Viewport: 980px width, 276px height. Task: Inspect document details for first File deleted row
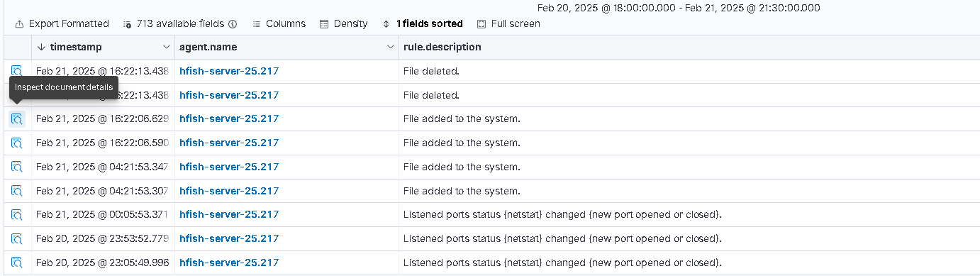[x=17, y=71]
